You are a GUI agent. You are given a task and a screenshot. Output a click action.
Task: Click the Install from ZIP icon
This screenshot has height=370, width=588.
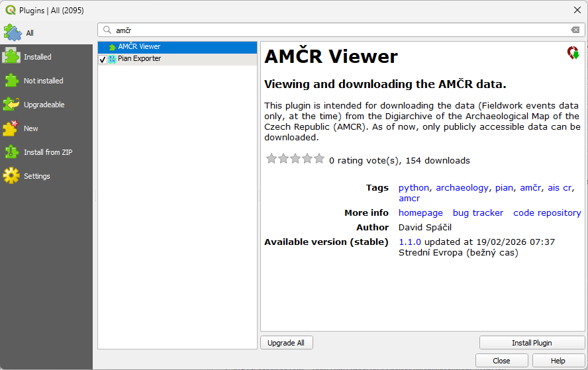12,152
